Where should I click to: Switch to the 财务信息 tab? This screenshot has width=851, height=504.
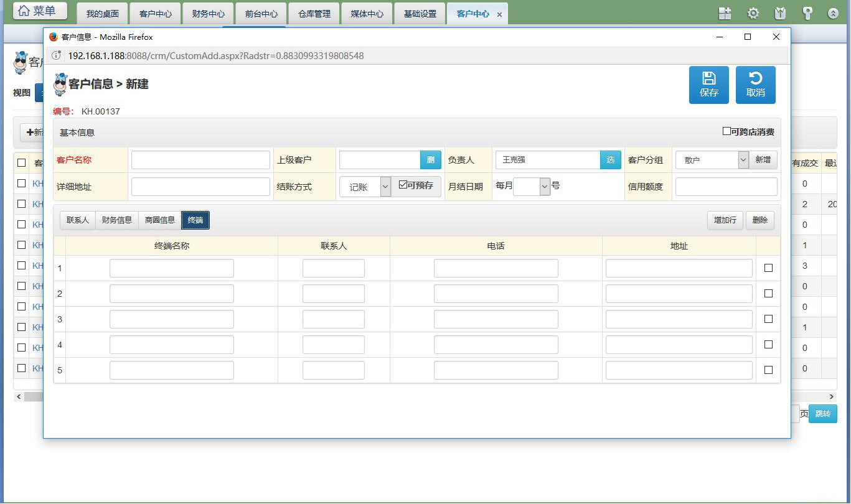point(117,220)
